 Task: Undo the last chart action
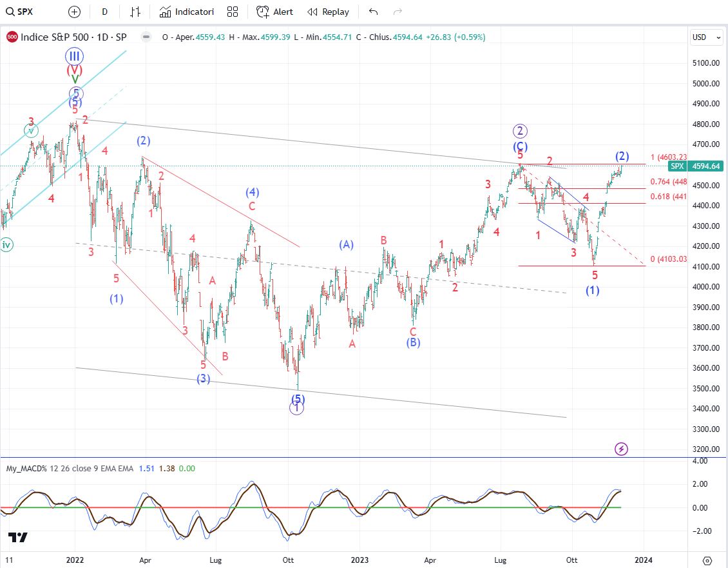[x=373, y=12]
